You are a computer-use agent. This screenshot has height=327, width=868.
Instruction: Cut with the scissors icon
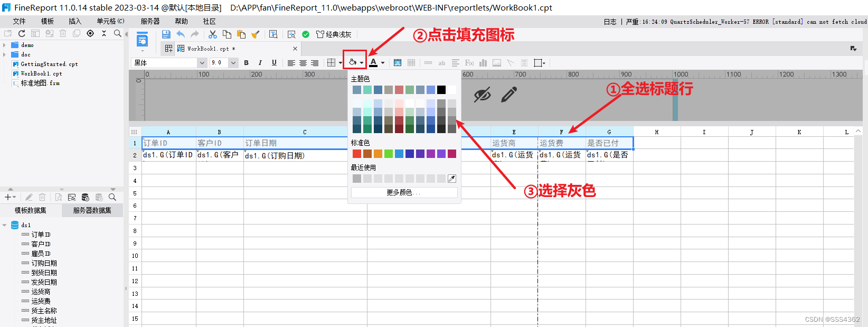click(x=213, y=34)
